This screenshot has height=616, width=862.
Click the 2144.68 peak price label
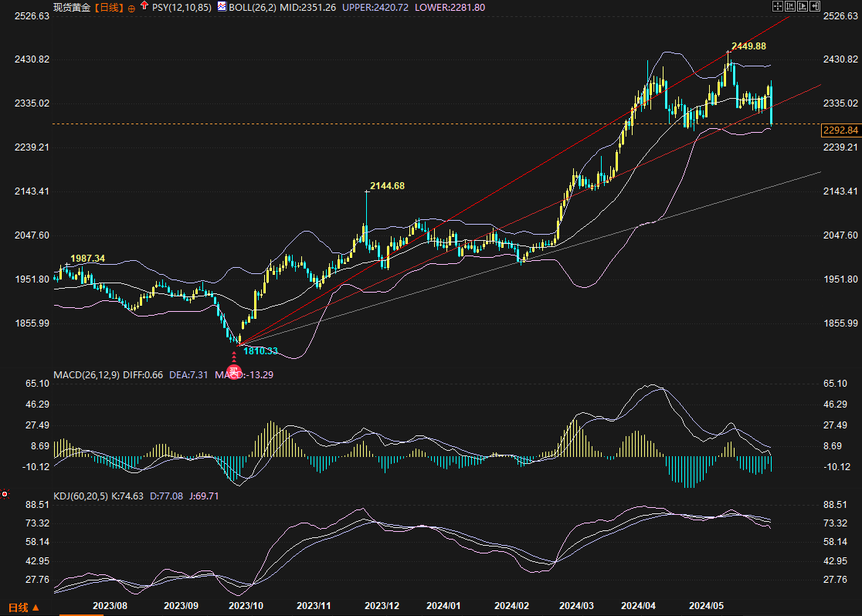point(387,186)
